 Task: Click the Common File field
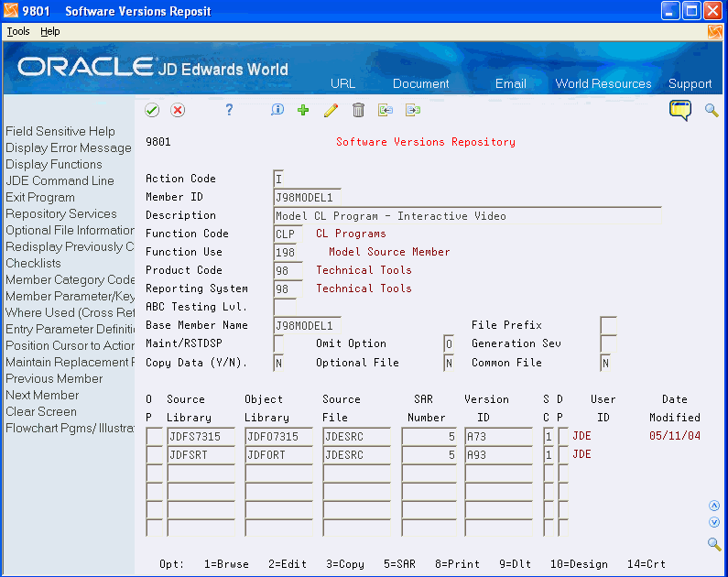coord(605,363)
